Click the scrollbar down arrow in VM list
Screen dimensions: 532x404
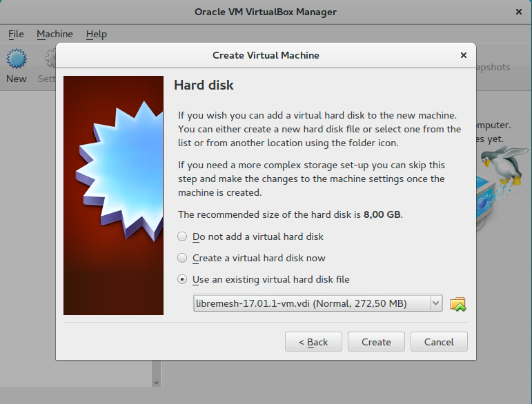(156, 383)
